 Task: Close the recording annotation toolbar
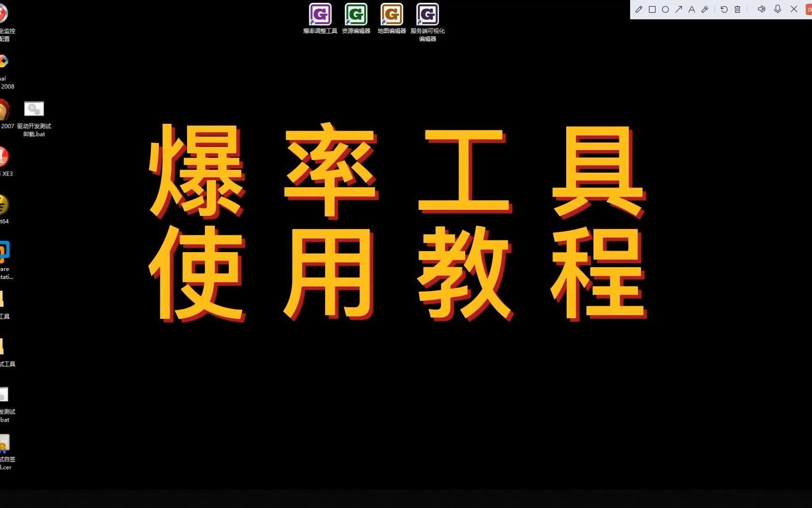click(794, 9)
